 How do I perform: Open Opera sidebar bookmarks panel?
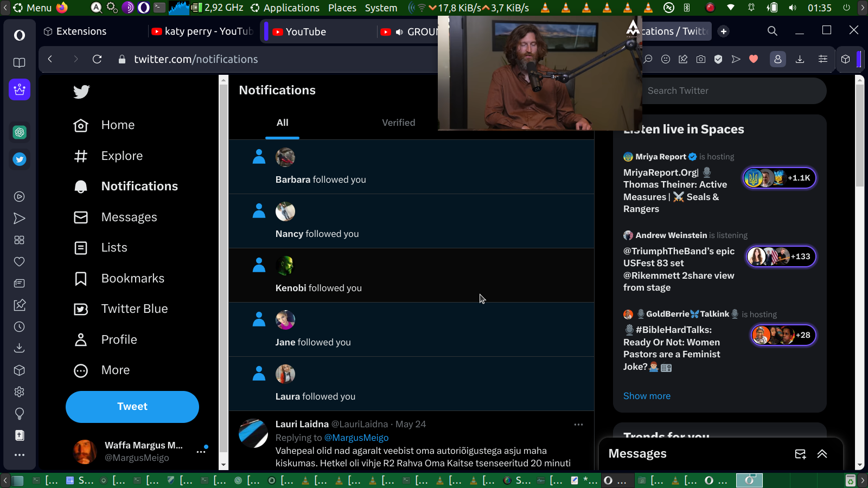pos(20,63)
